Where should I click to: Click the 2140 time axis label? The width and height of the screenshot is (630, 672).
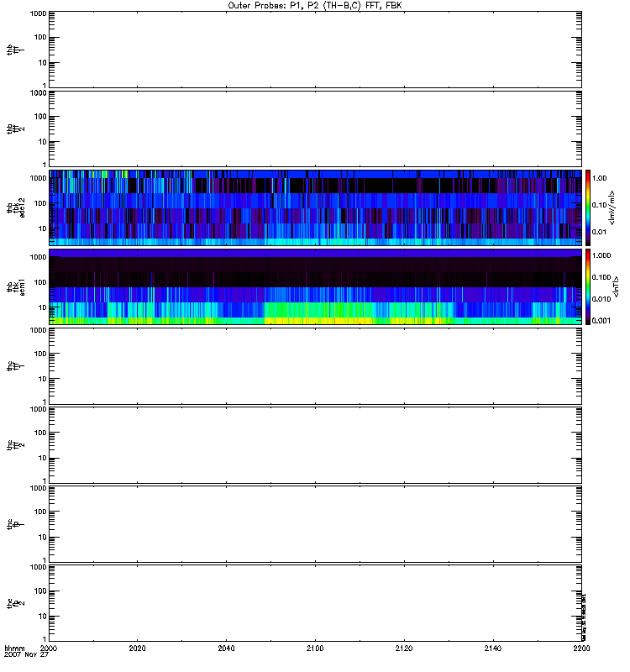click(x=492, y=648)
